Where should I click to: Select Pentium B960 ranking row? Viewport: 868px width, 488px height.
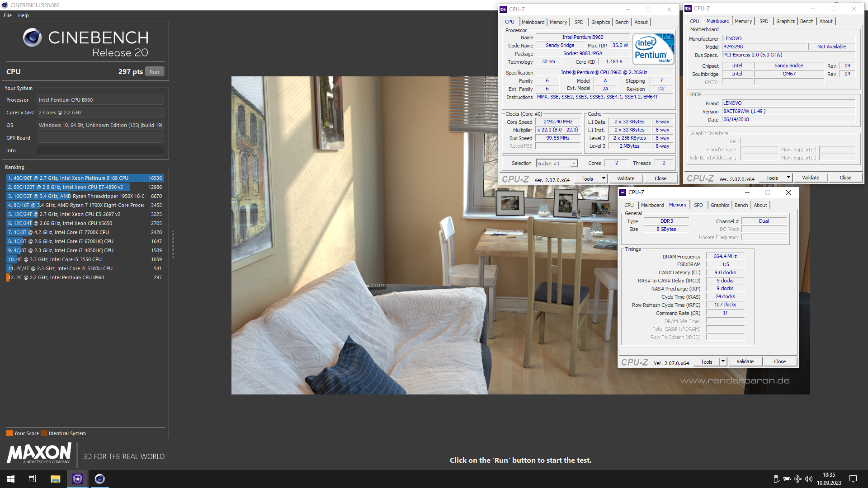[x=85, y=277]
